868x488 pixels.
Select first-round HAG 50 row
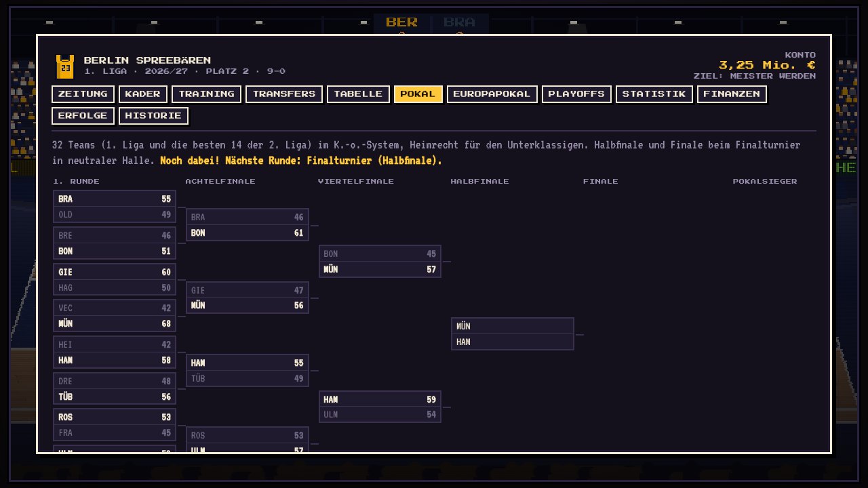(115, 288)
